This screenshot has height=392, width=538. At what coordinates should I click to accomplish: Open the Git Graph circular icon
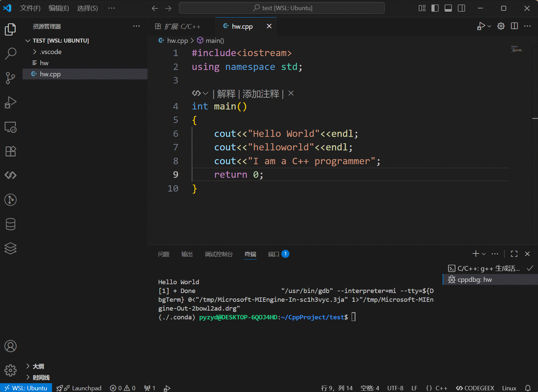tap(10, 200)
